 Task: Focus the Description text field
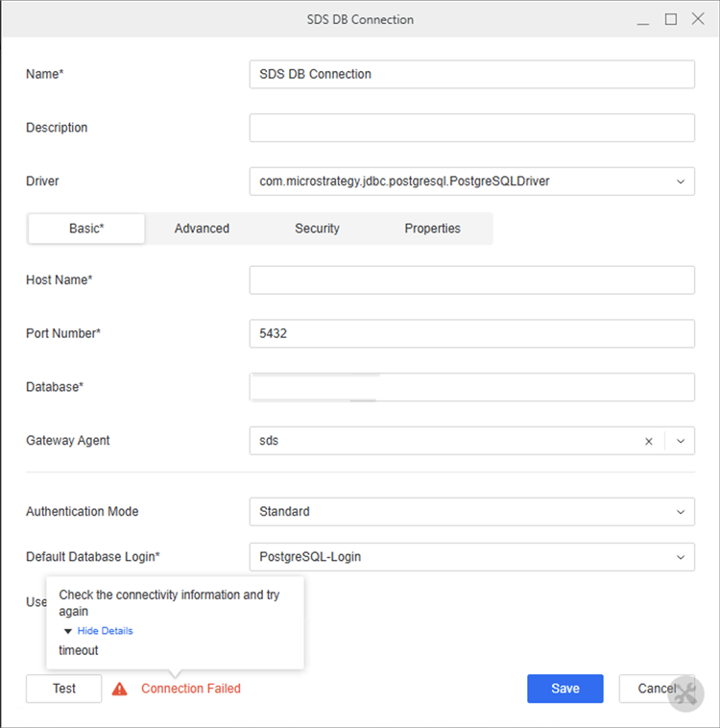[x=471, y=128]
